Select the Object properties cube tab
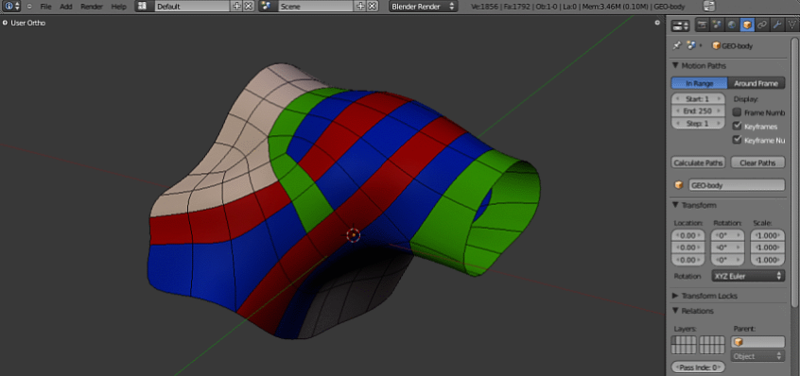Viewport: 800px width, 376px height. [x=747, y=25]
